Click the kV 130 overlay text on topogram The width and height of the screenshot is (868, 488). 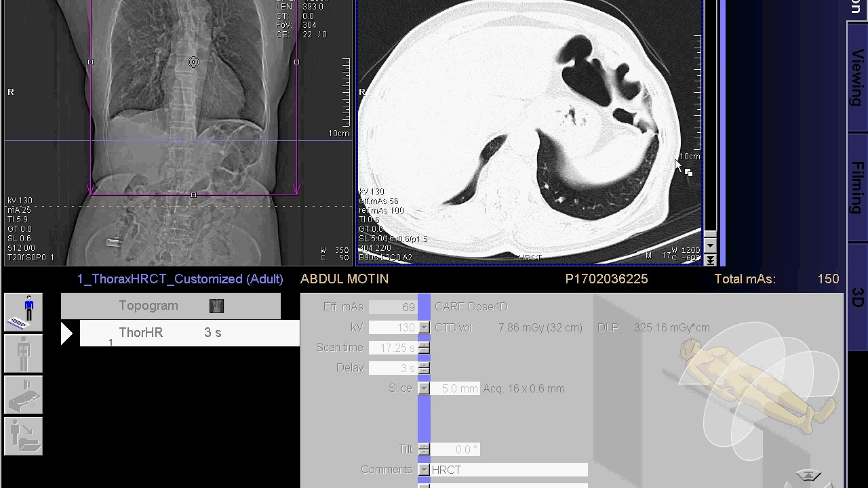point(20,201)
